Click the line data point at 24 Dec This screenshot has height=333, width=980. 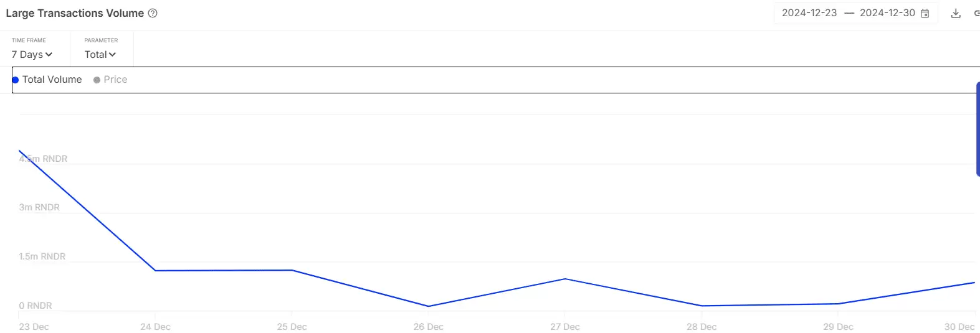click(155, 271)
